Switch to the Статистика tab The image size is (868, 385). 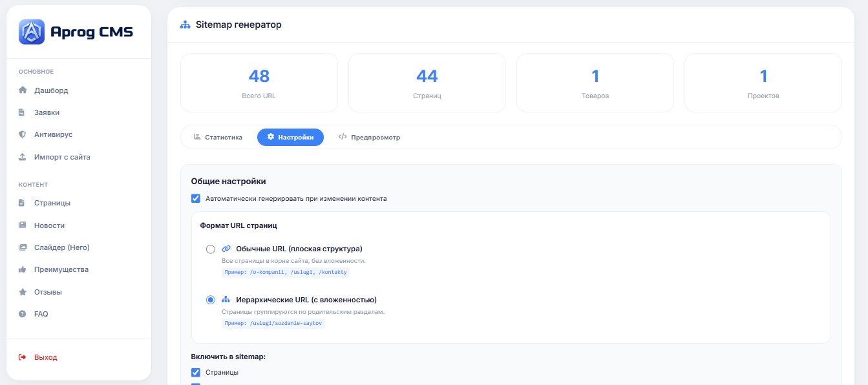point(218,138)
